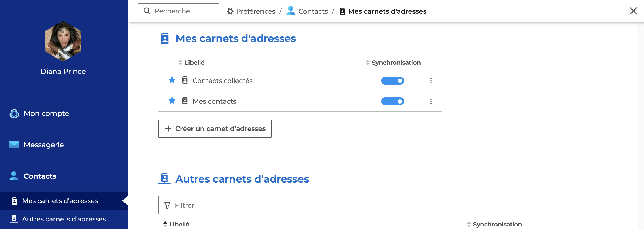Click the filter funnel icon

click(168, 205)
